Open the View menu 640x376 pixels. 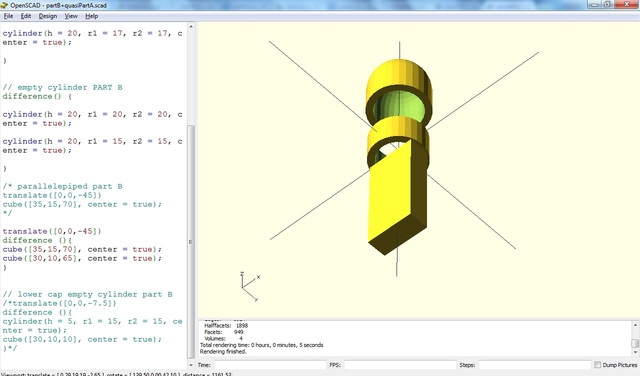click(71, 16)
